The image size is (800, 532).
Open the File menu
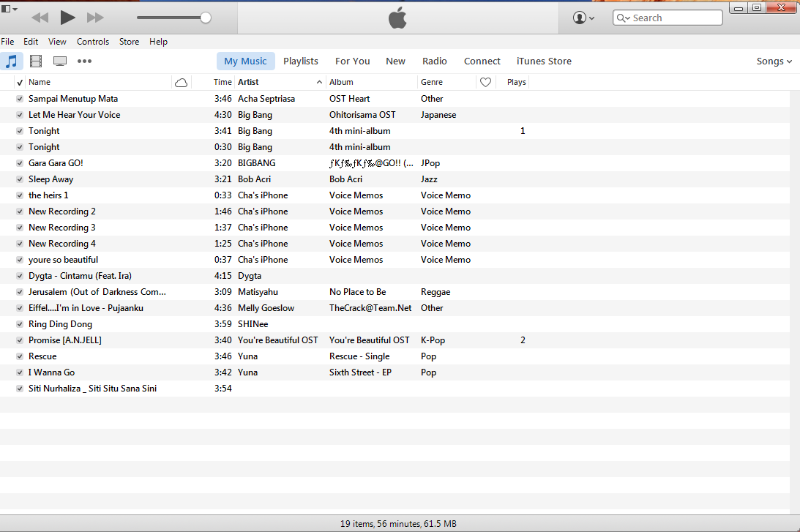click(x=7, y=42)
